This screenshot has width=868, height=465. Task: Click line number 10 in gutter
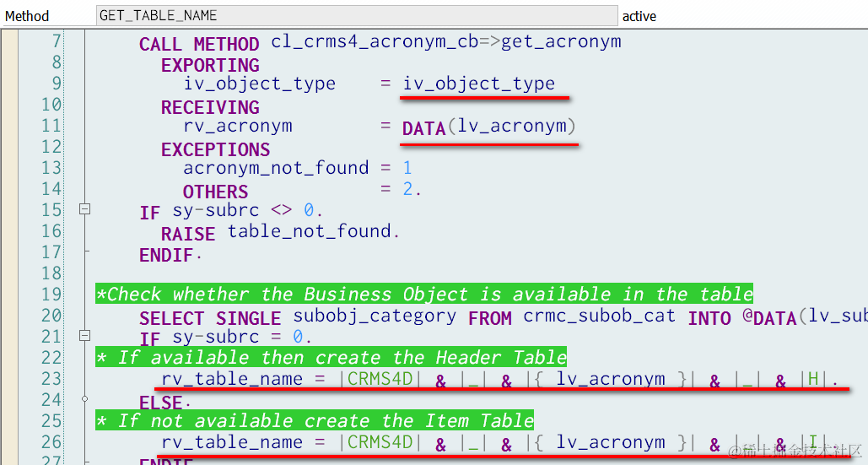[51, 105]
